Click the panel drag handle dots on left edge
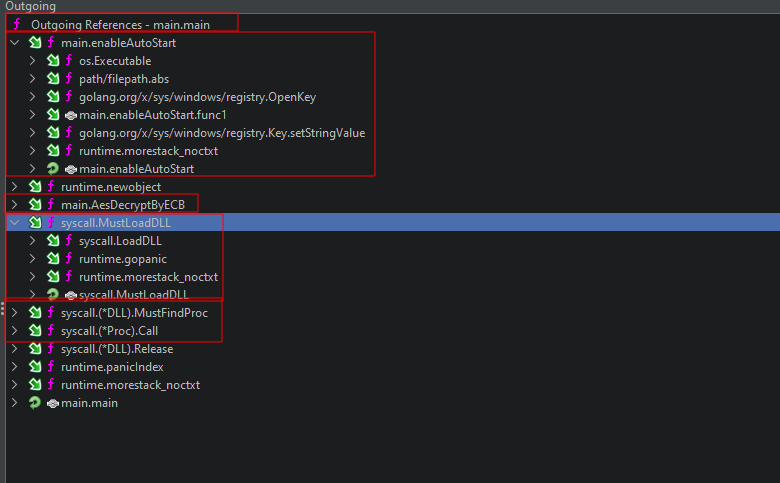The width and height of the screenshot is (780, 483). 2,309
